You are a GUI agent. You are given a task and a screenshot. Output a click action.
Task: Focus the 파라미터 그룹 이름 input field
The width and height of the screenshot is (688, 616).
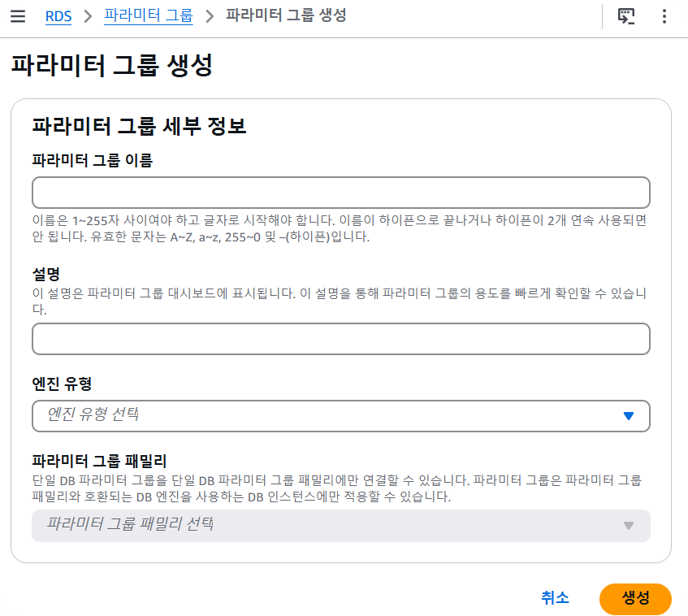point(341,193)
